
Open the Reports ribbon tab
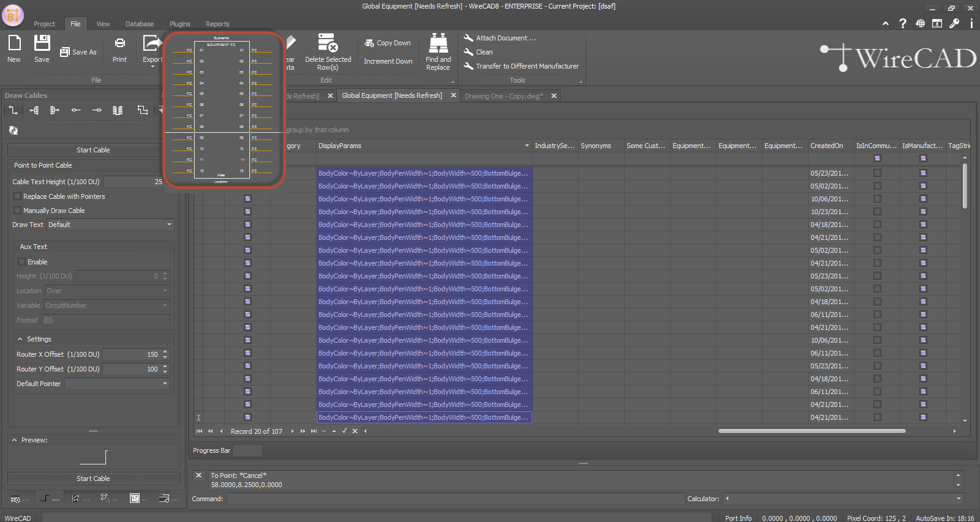tap(217, 24)
